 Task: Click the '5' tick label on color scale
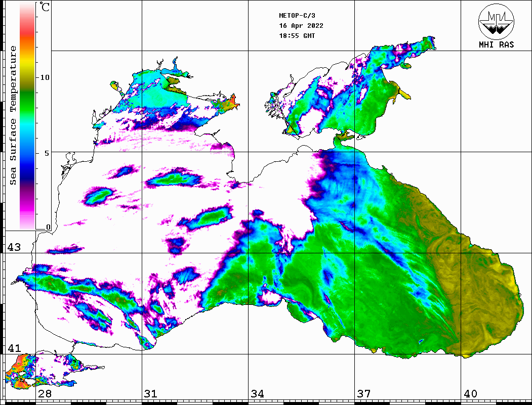(x=47, y=153)
